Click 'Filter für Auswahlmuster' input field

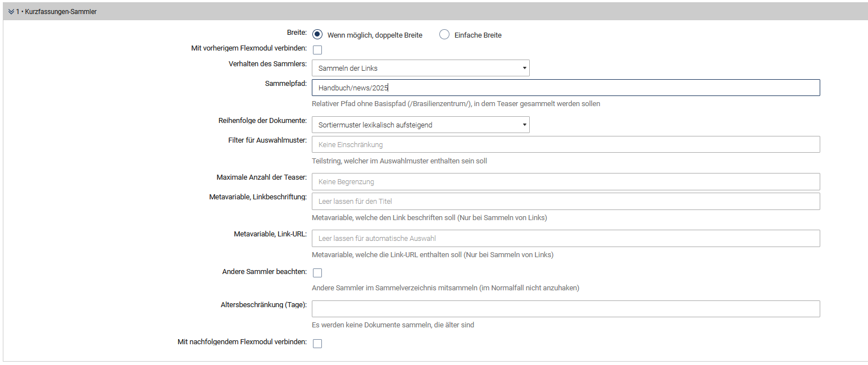click(566, 144)
